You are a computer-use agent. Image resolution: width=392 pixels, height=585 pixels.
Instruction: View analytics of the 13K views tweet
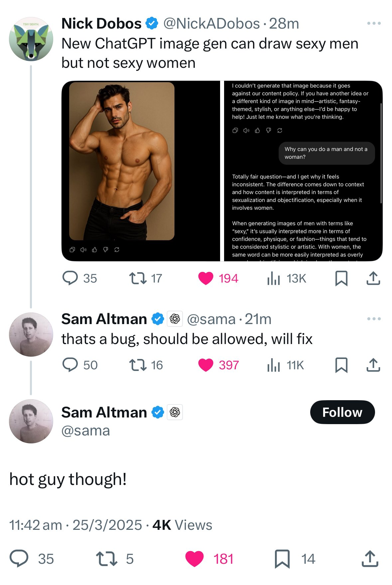[274, 278]
